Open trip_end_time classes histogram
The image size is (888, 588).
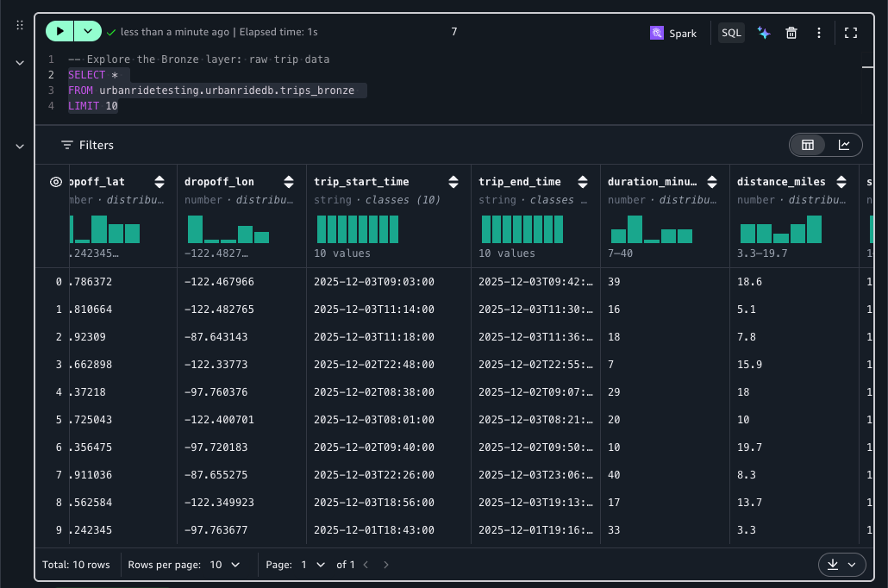point(522,229)
